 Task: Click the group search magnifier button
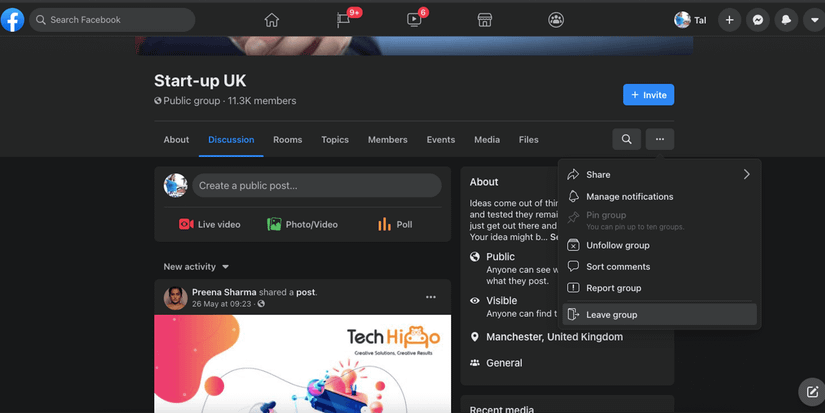point(626,139)
